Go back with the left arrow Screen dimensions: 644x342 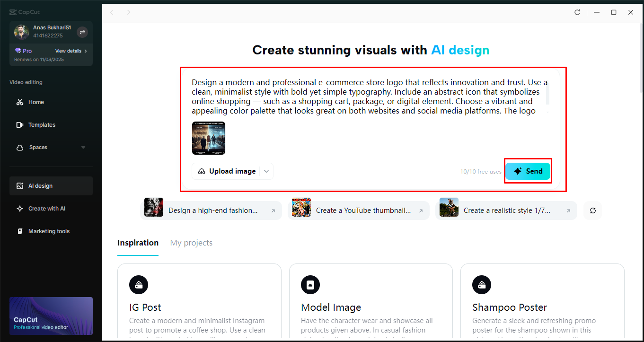tap(112, 12)
